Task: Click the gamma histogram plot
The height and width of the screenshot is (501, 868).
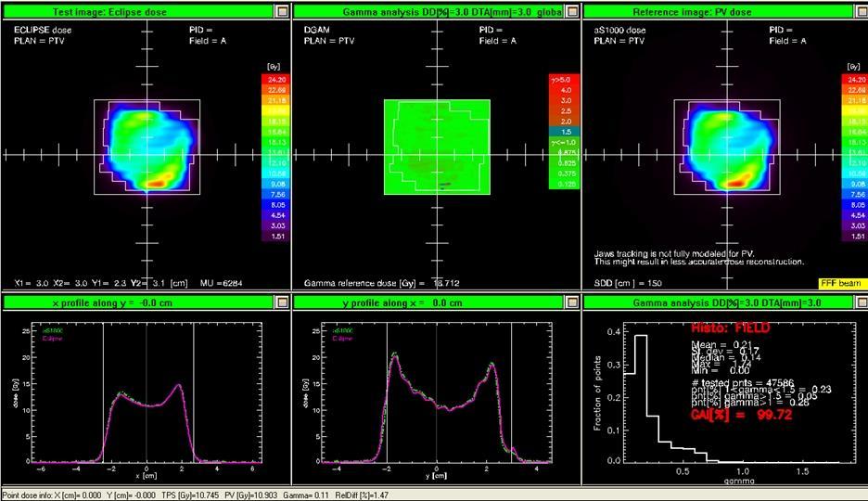Action: point(740,392)
